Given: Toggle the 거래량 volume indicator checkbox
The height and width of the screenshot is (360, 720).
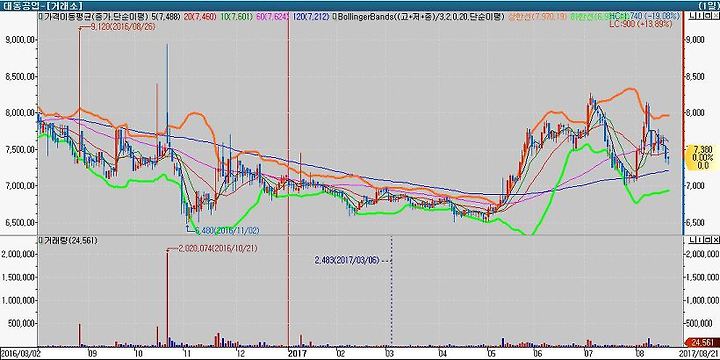Looking at the screenshot, I should (41, 240).
